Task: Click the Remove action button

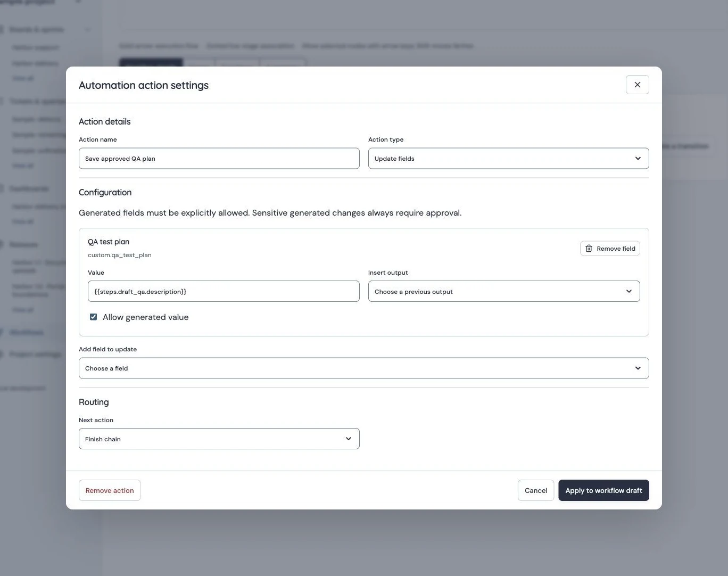Action: [110, 490]
